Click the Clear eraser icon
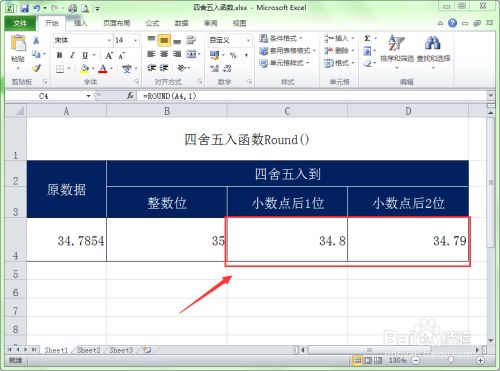The image size is (500, 371). pyautogui.click(x=367, y=63)
